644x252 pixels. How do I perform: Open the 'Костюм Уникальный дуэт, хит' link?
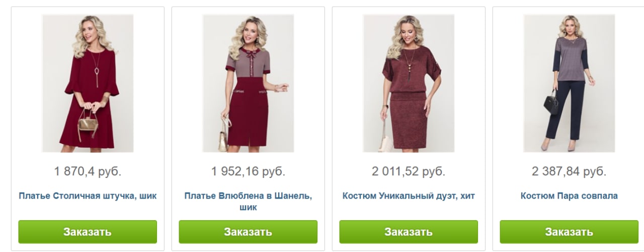[x=409, y=196]
